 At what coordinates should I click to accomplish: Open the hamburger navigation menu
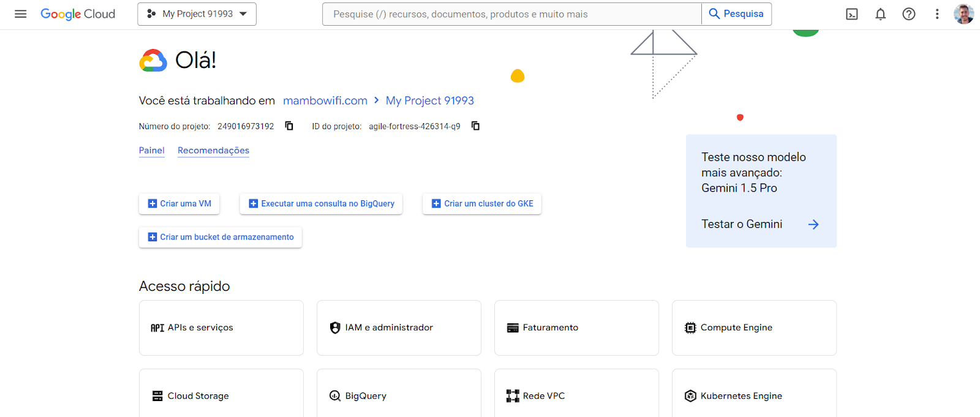coord(20,14)
